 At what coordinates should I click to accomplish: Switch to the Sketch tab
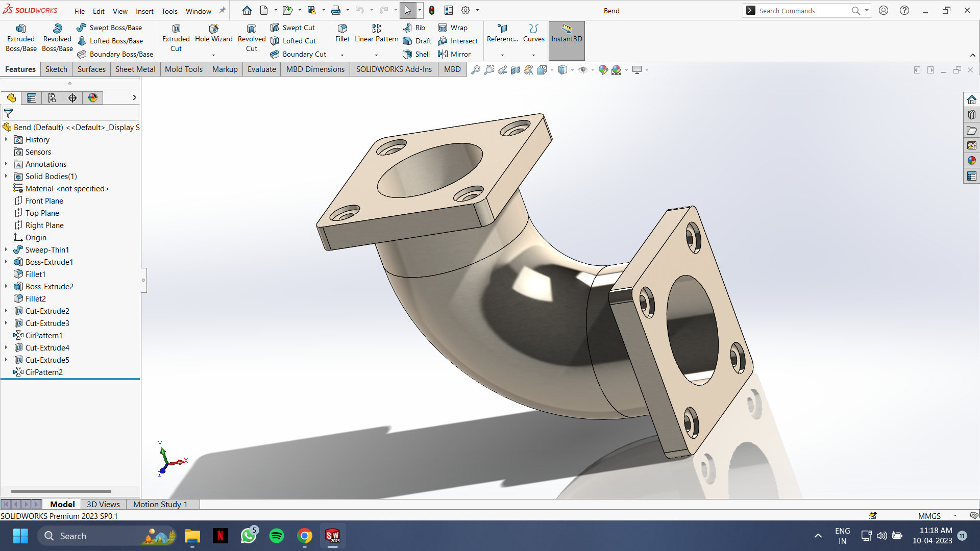click(56, 69)
